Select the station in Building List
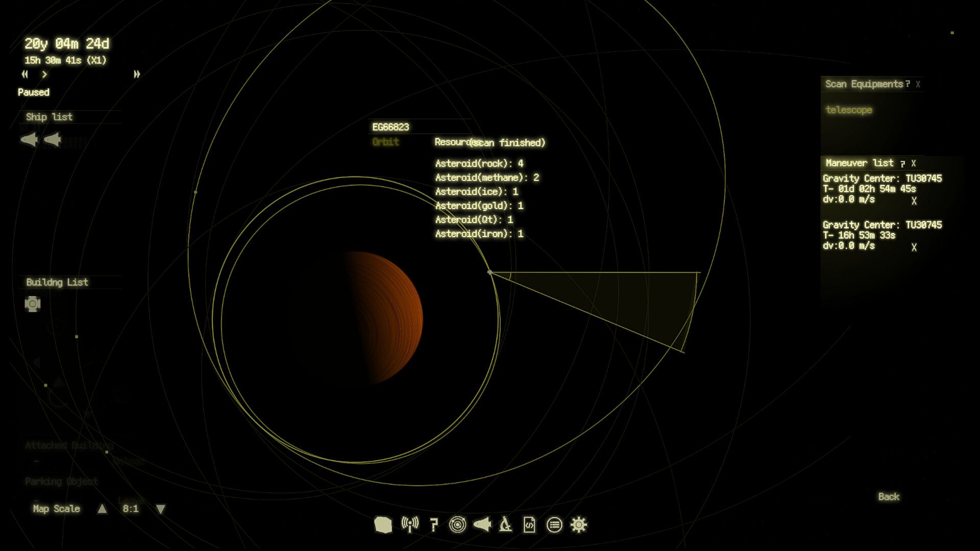Image resolution: width=980 pixels, height=551 pixels. tap(32, 304)
